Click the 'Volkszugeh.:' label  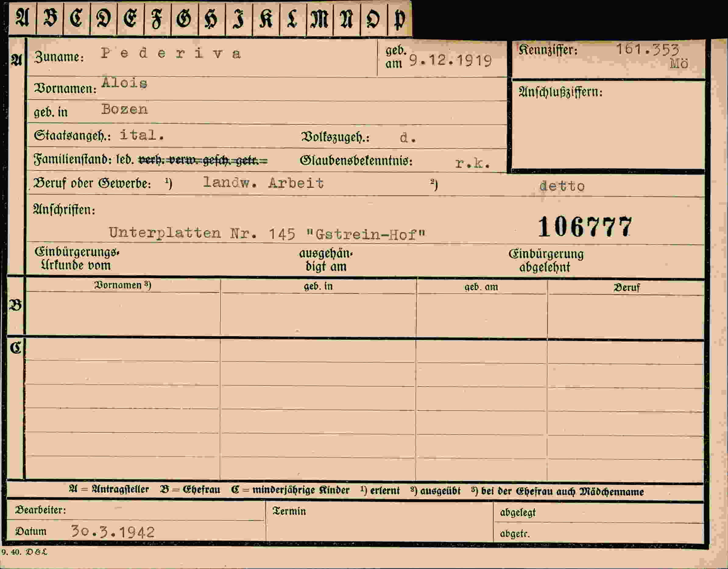(335, 137)
